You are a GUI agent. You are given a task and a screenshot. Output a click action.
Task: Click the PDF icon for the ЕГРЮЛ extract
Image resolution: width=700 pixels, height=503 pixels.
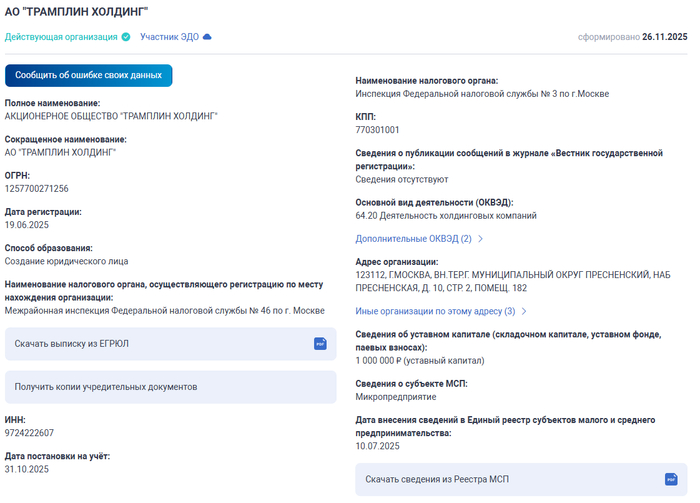click(320, 343)
